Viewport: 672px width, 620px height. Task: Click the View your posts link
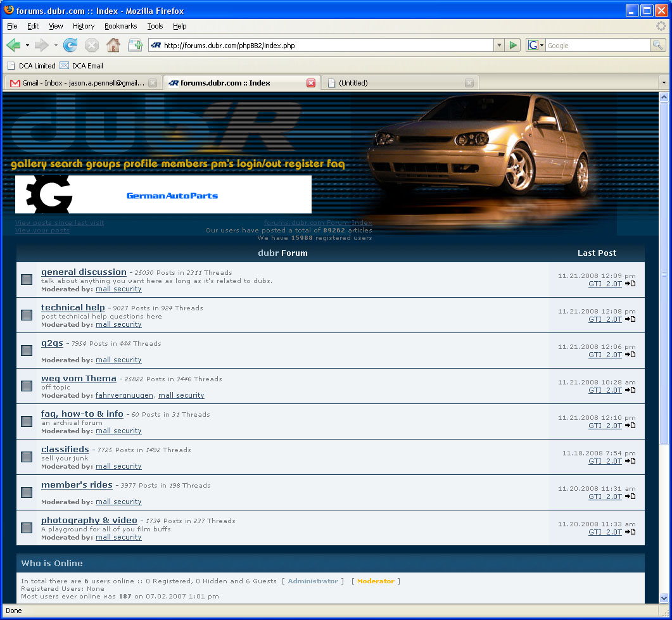click(x=42, y=231)
